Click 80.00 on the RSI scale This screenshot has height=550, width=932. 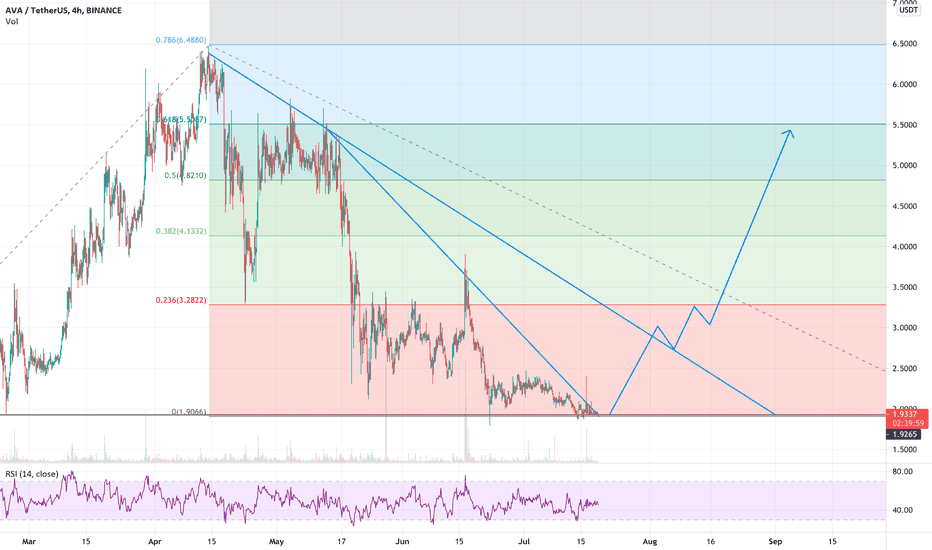pyautogui.click(x=903, y=472)
